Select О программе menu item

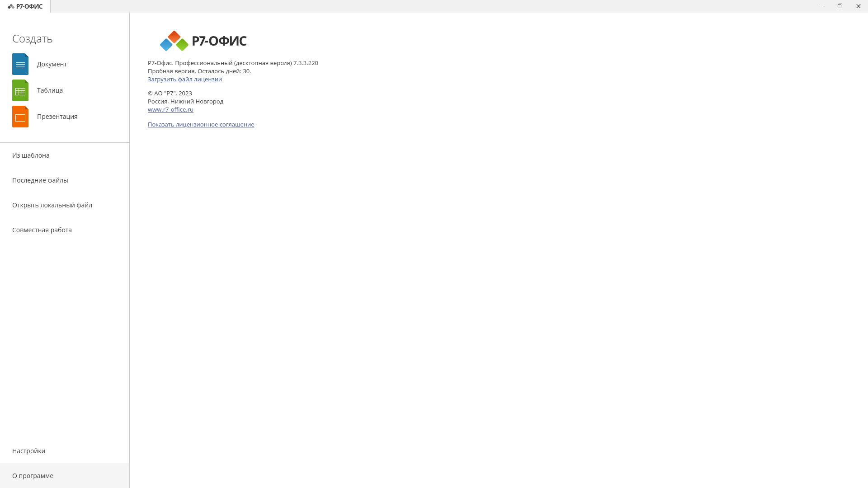65,476
